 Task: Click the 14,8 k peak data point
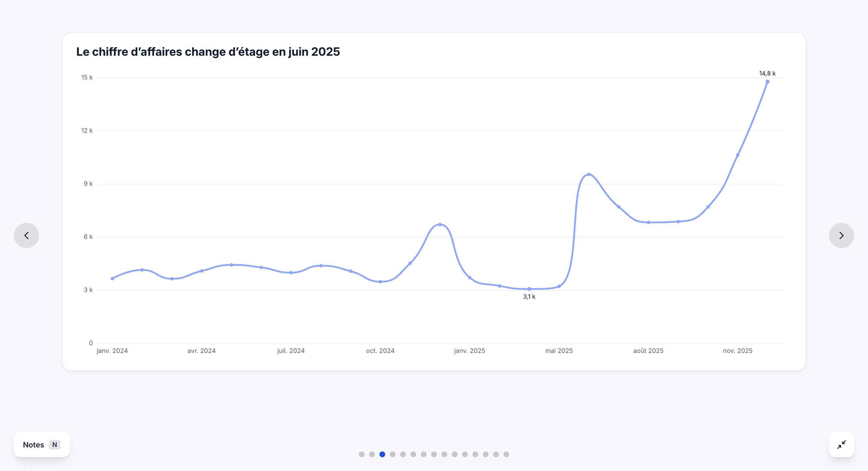click(767, 82)
